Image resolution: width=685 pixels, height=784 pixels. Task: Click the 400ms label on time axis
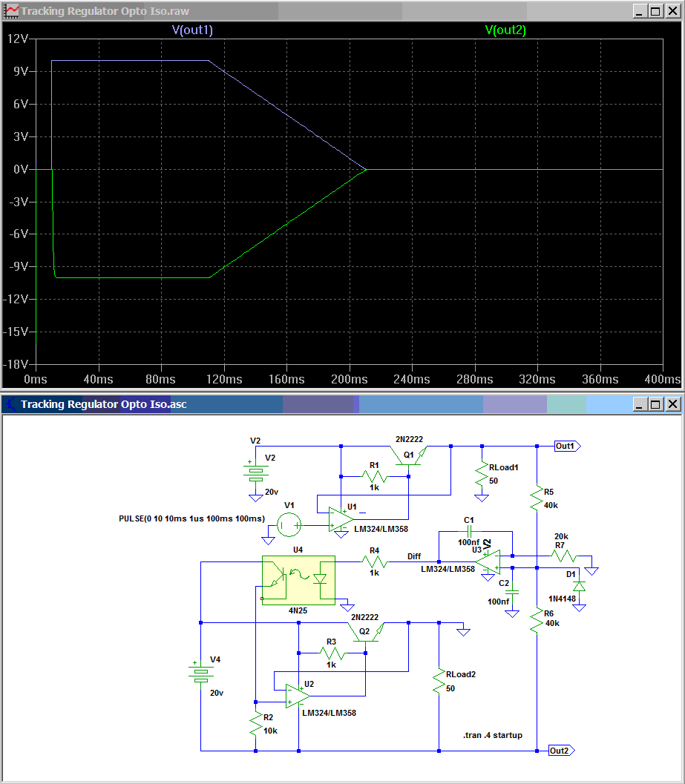[663, 380]
